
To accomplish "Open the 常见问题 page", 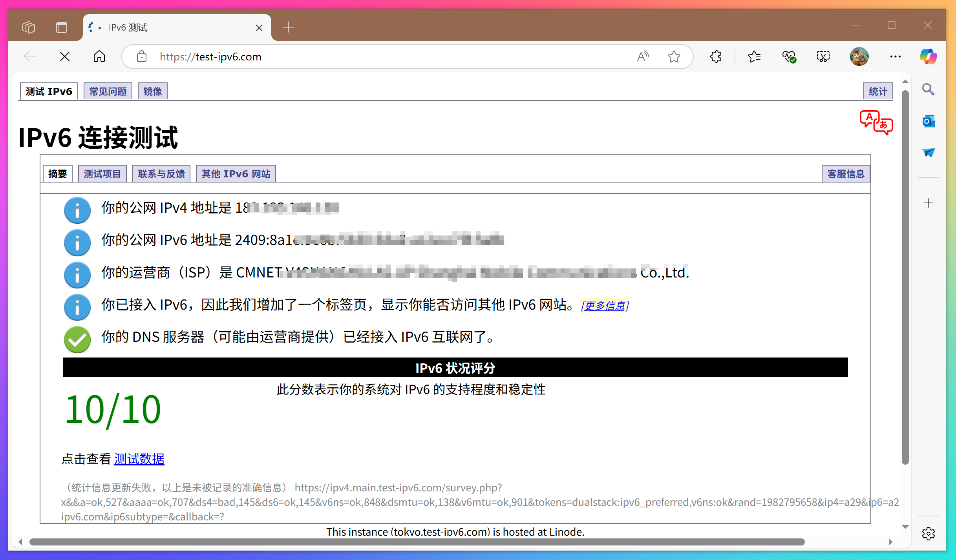I will click(108, 91).
